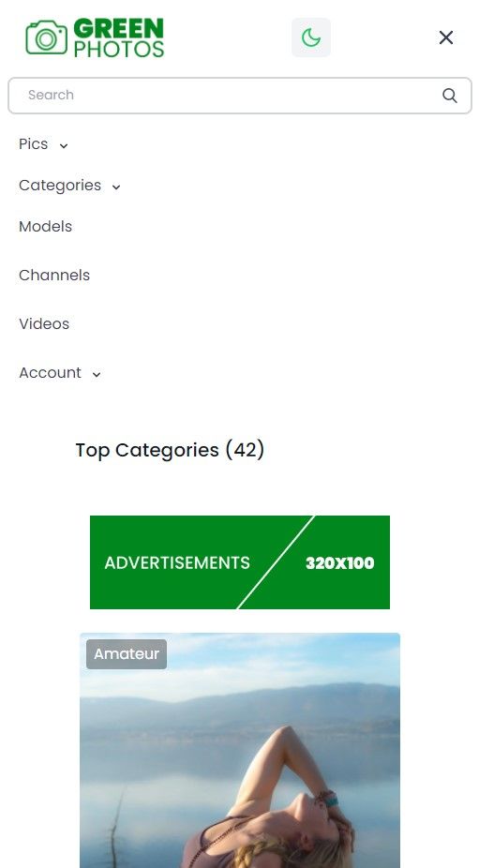Go to the Models page

click(45, 227)
